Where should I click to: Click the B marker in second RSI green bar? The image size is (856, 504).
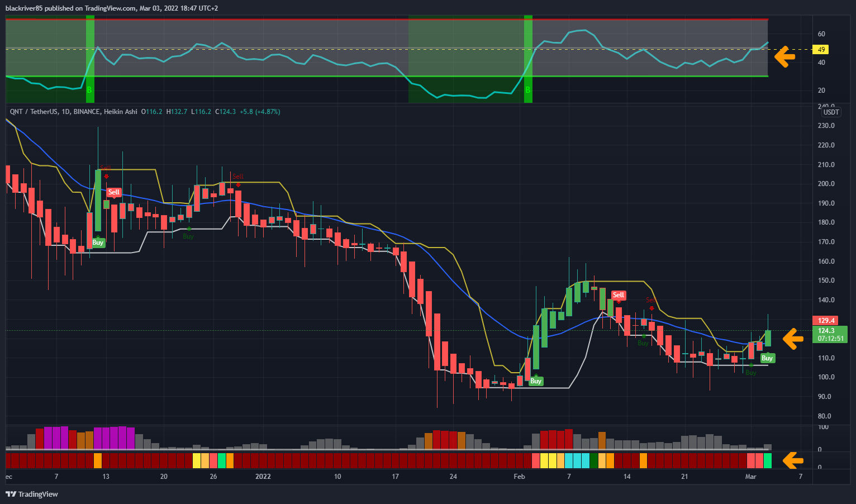click(x=527, y=90)
